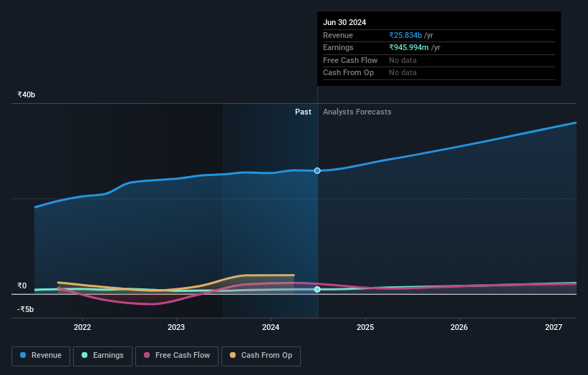Toggle the Free Cash Flow legend button
The image size is (588, 375).
coord(177,356)
